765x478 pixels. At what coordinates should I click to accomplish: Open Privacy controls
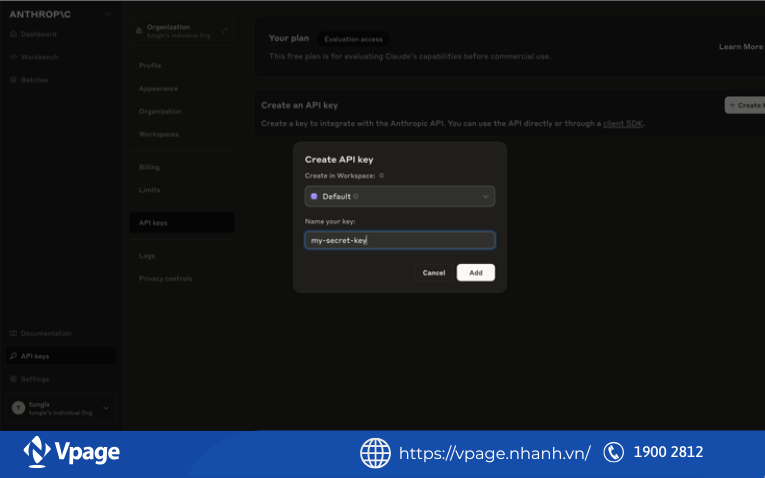tap(165, 279)
